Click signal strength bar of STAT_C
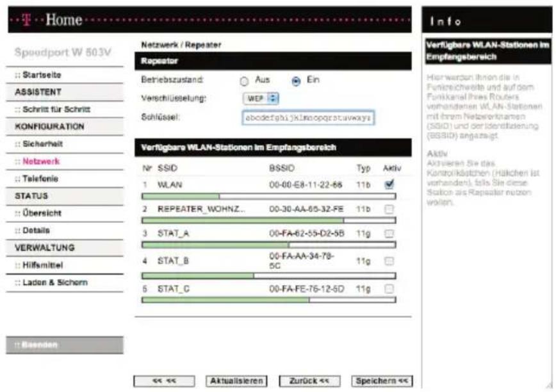The height and width of the screenshot is (392, 556). (x=269, y=300)
